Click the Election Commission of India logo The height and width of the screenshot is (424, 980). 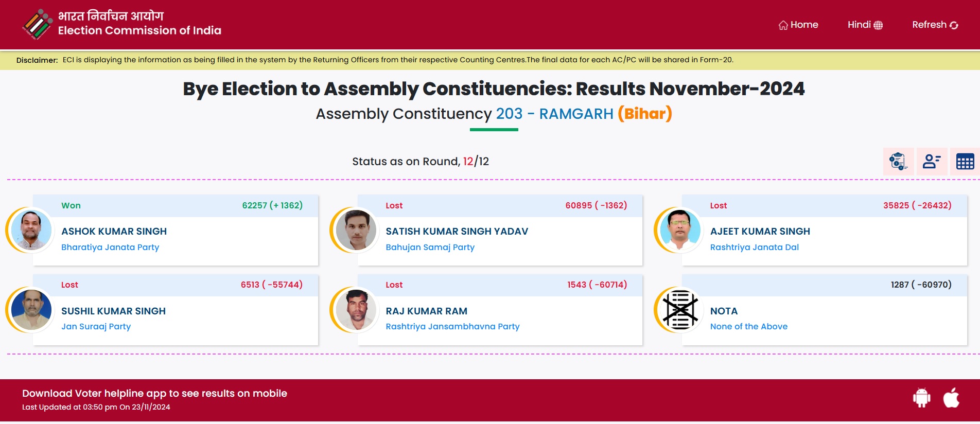37,24
